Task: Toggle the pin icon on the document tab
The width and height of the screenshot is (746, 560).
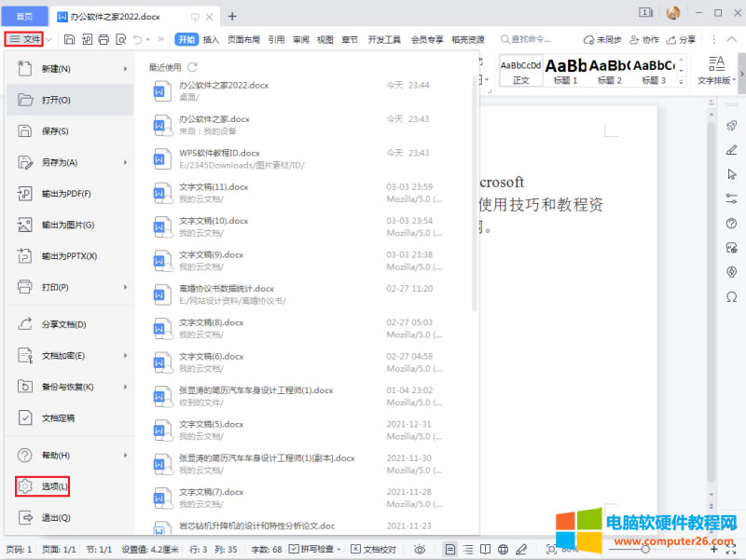Action: (x=196, y=15)
